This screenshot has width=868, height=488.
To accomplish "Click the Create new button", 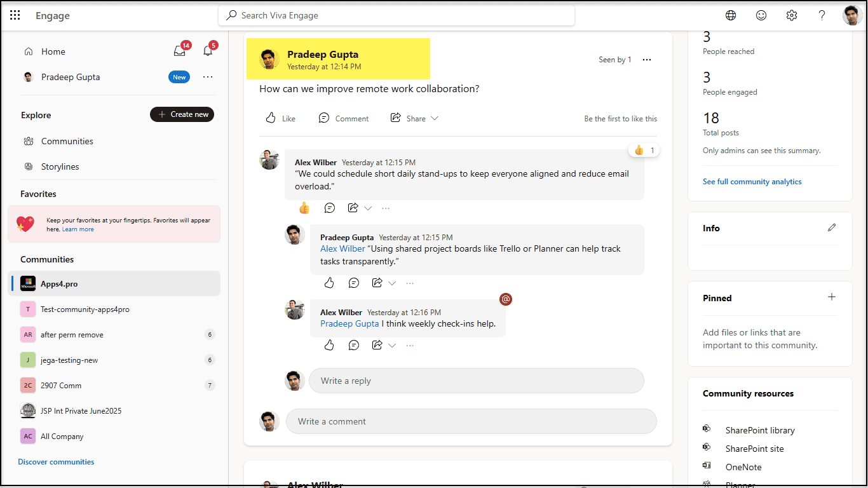I will pyautogui.click(x=182, y=114).
